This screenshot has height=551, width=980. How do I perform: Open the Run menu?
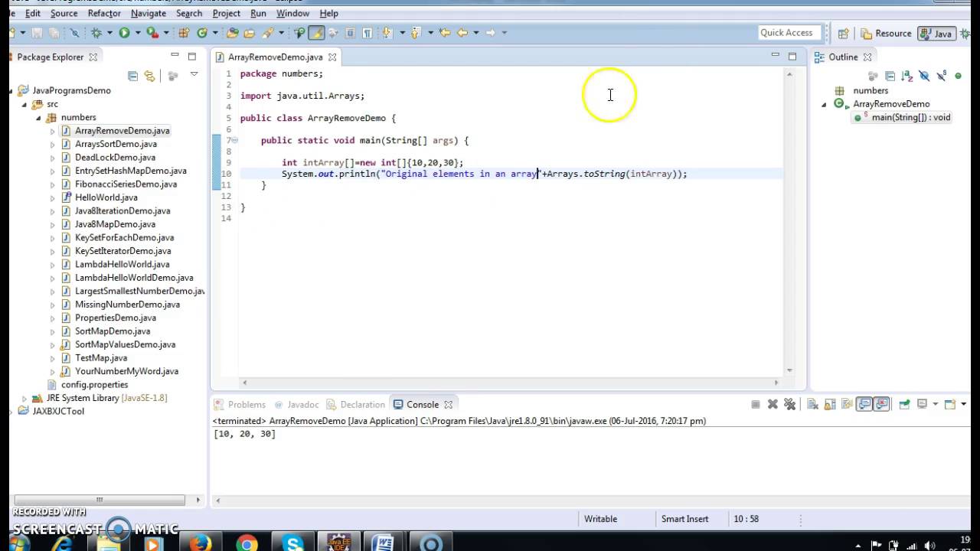click(x=258, y=13)
